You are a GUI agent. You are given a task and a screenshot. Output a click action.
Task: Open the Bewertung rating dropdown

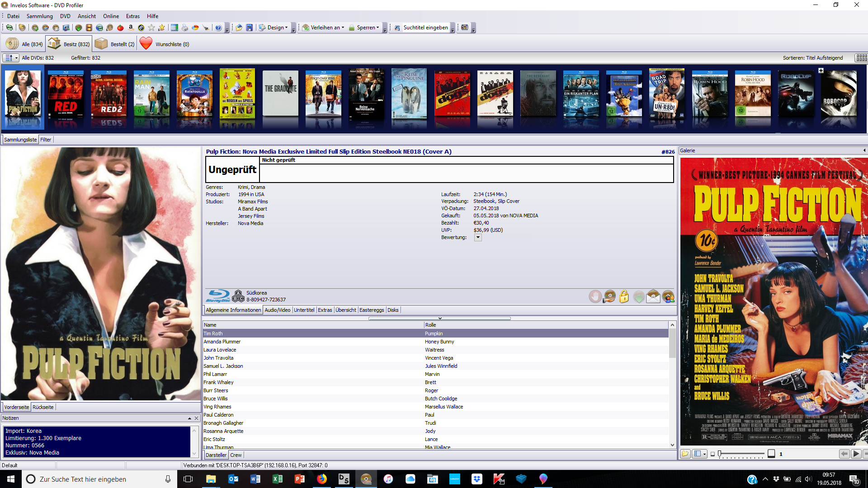(478, 237)
